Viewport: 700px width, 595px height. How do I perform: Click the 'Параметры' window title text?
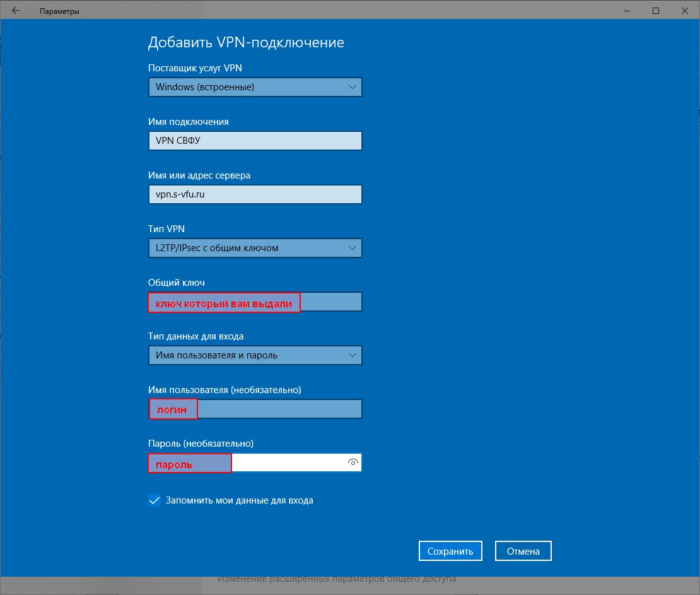[x=59, y=11]
